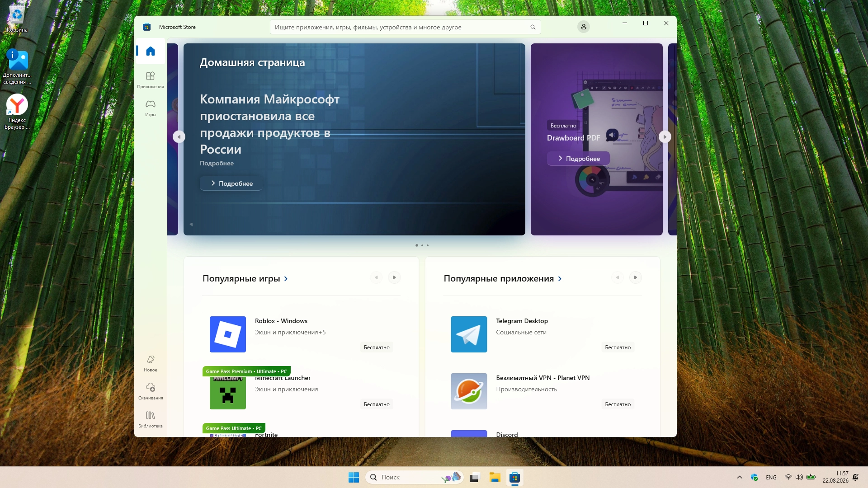Open the volume control in the tray
868x488 pixels.
click(x=799, y=477)
